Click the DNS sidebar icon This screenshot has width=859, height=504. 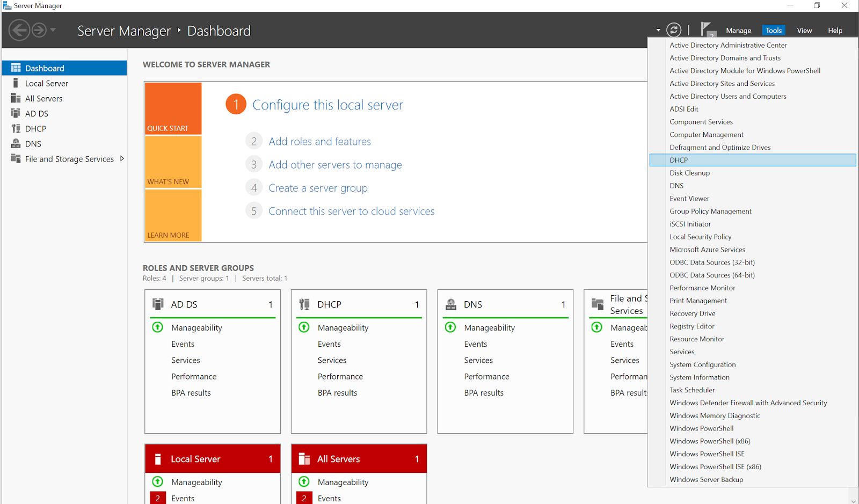(x=16, y=143)
